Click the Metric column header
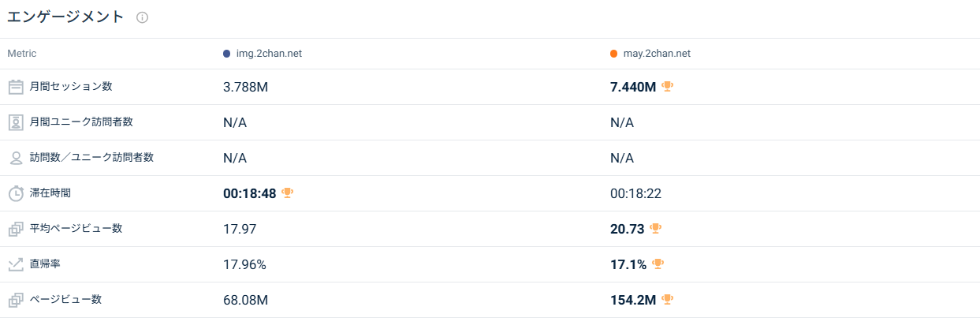Image resolution: width=980 pixels, height=318 pixels. [22, 54]
